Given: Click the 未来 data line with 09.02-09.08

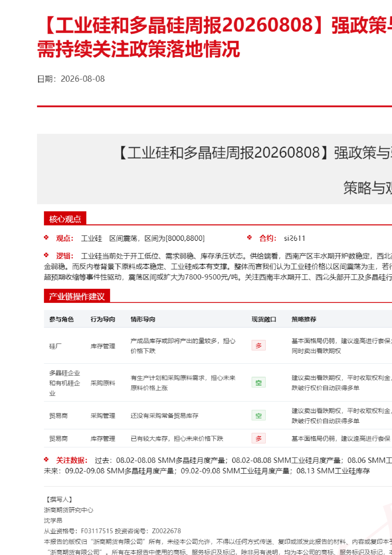Looking at the screenshot, I should pyautogui.click(x=207, y=471).
